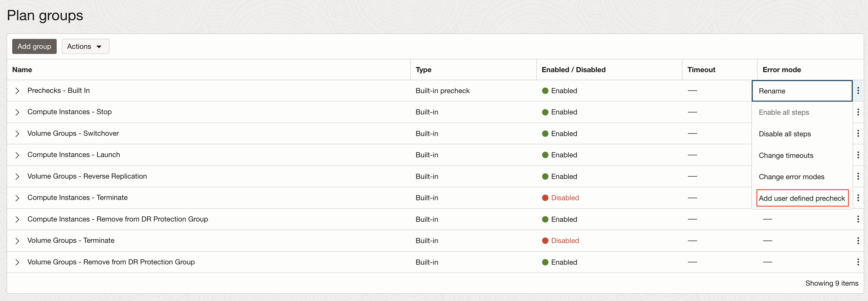The width and height of the screenshot is (868, 301).
Task: Expand the Volume Groups - Switchover group
Action: (18, 133)
